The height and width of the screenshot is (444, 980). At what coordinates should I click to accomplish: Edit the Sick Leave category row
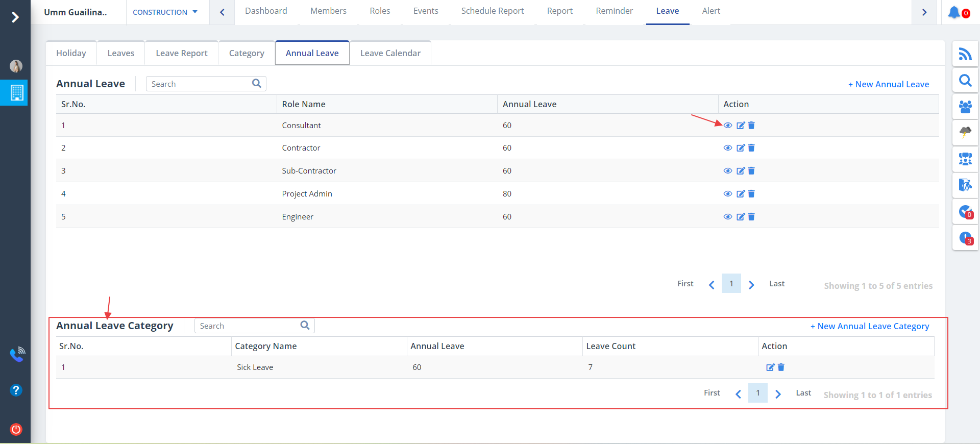(770, 367)
